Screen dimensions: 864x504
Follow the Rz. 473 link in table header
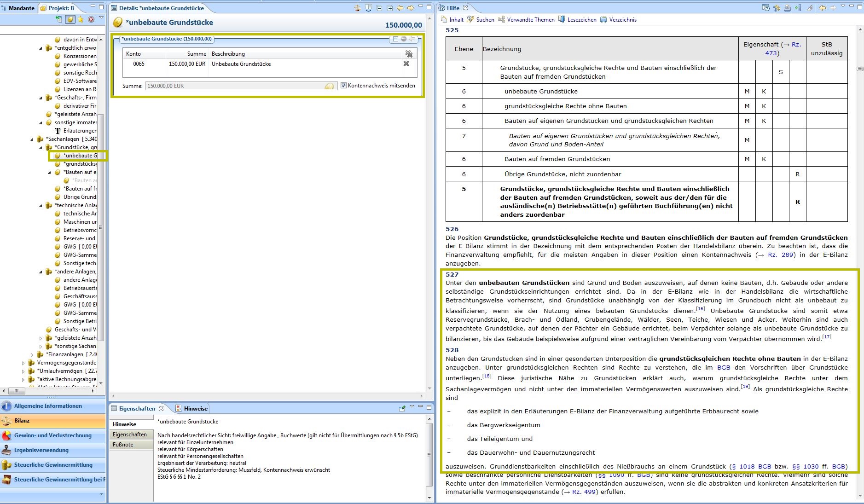click(783, 49)
